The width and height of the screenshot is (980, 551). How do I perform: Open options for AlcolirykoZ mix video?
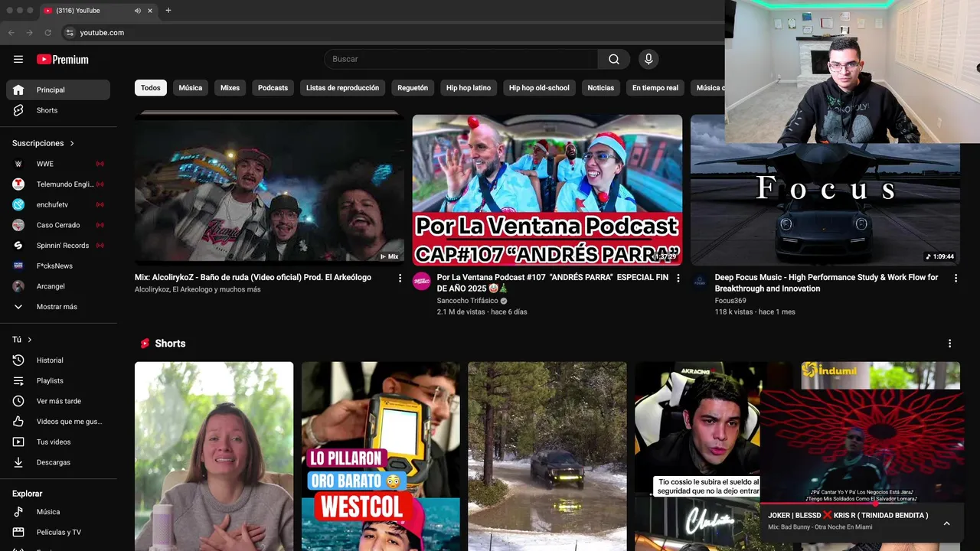[400, 279]
